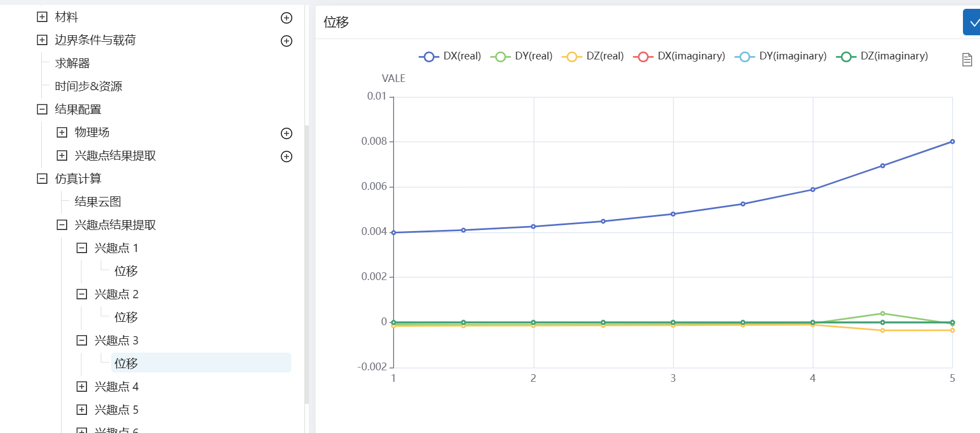Click DX(real) data point at x=5

pyautogui.click(x=952, y=142)
